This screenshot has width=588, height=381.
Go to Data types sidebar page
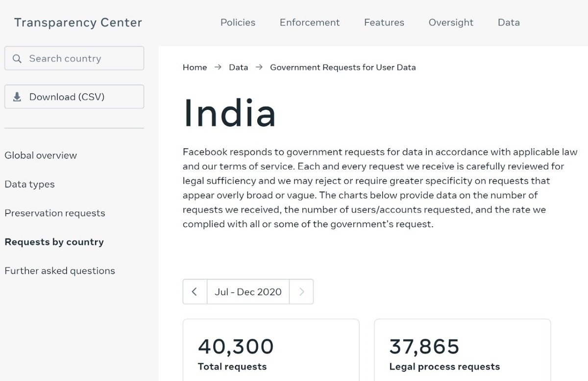click(29, 184)
